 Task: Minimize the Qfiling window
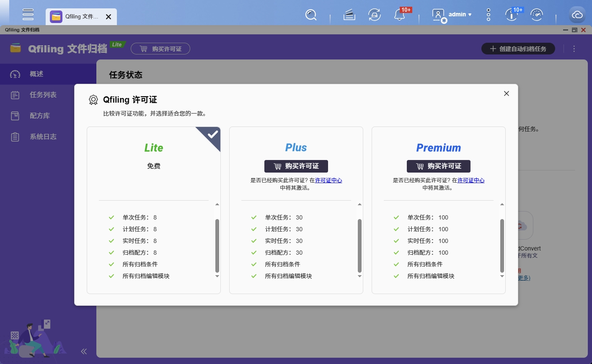click(x=566, y=30)
